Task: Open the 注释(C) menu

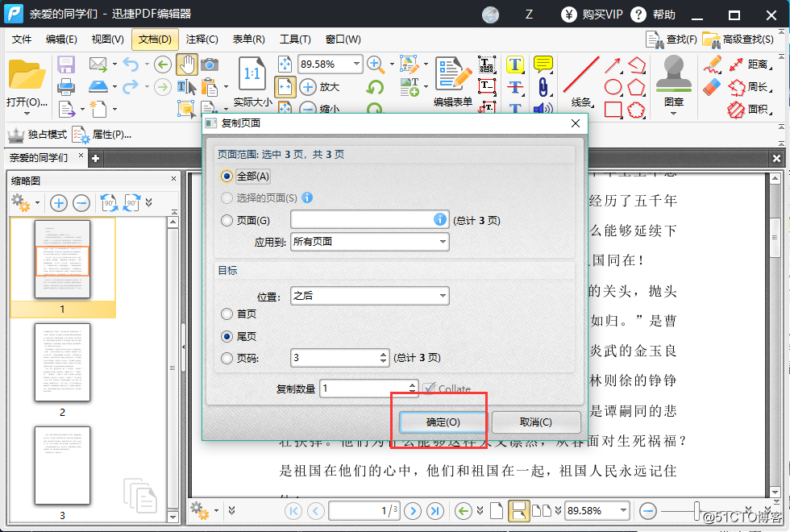Action: 202,39
